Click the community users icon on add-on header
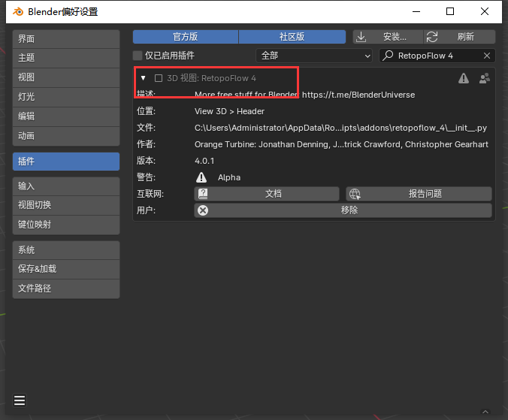 click(485, 78)
